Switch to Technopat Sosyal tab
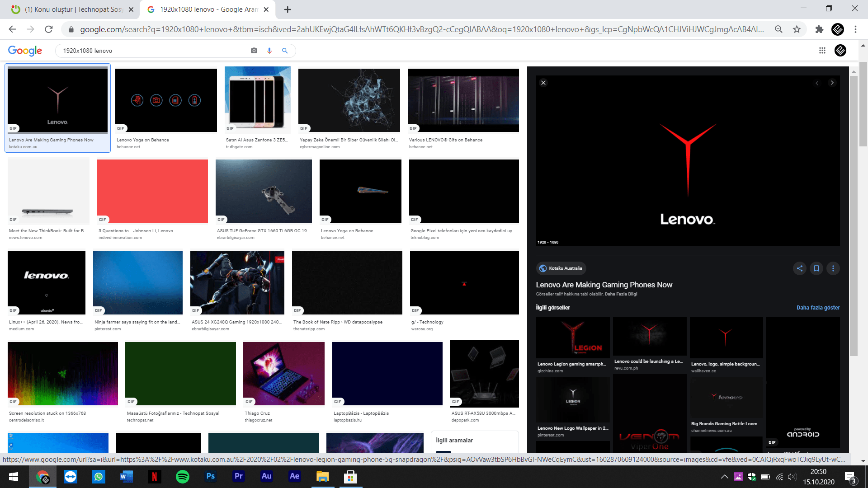The height and width of the screenshot is (488, 868). coord(72,9)
